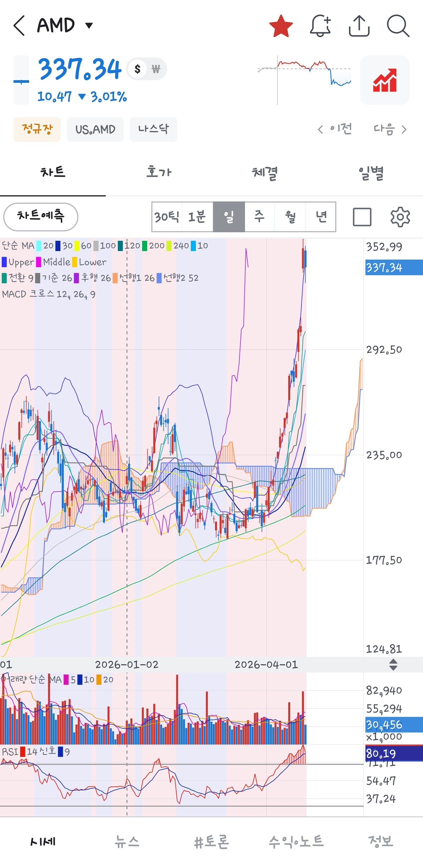
Task: Tap the 80.19 RSI value label
Action: coord(394,753)
